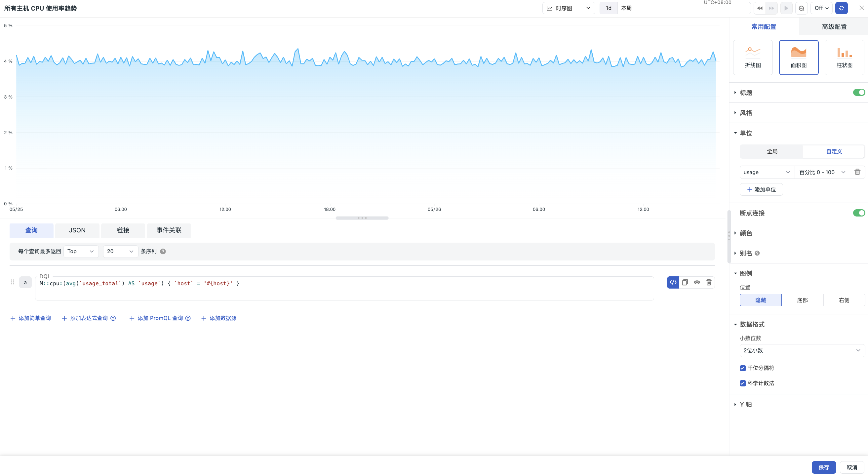Click 添加简单查询 link
This screenshot has width=868, height=476.
click(31, 318)
